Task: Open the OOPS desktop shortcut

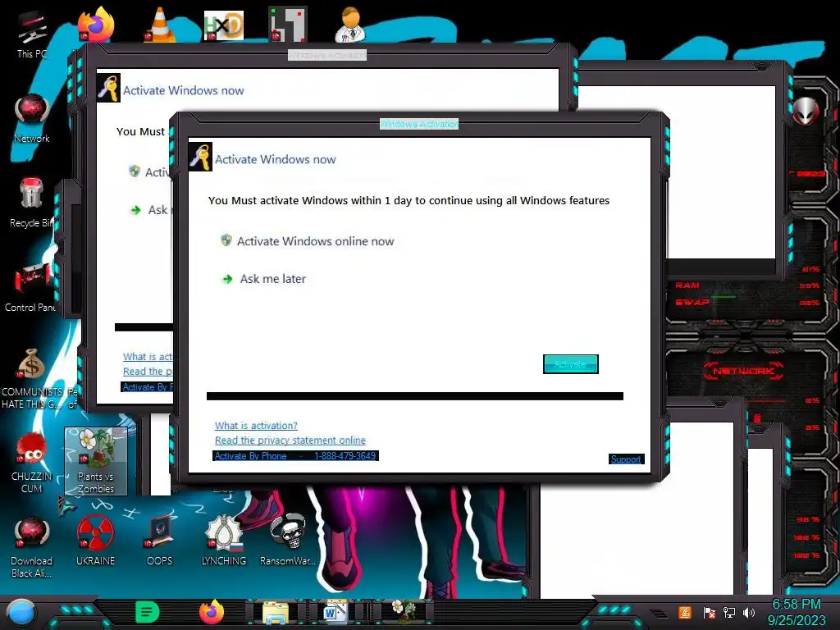Action: tap(160, 541)
